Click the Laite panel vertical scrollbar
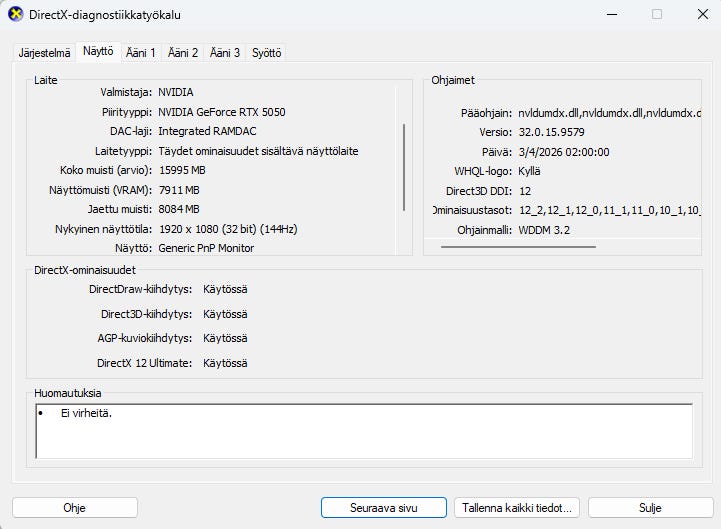The image size is (721, 529). [x=404, y=167]
